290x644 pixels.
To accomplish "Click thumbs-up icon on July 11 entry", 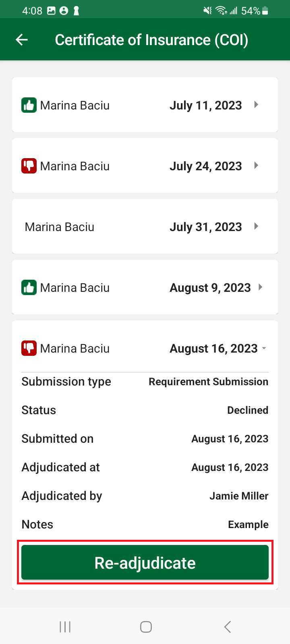I will tap(29, 105).
